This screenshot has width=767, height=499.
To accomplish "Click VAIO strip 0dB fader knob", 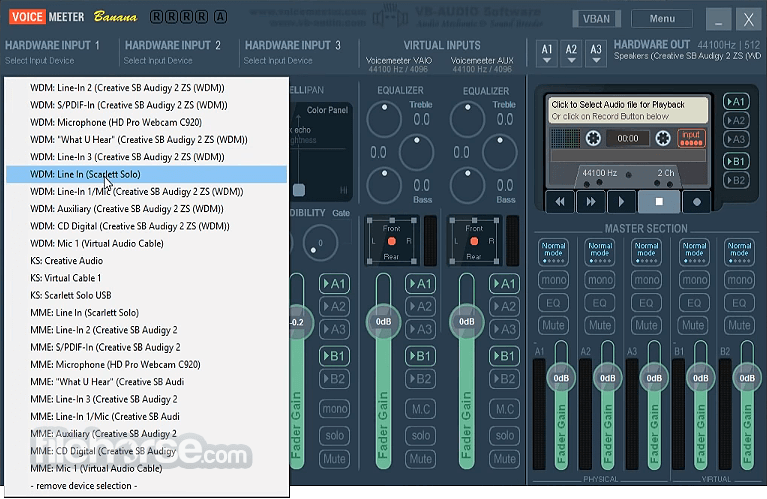I will [384, 321].
